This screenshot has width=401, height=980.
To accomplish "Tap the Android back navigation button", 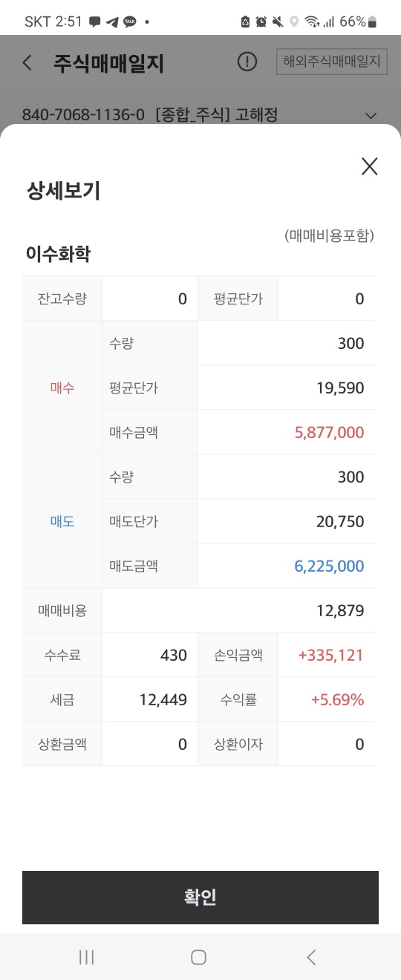I will tap(311, 957).
